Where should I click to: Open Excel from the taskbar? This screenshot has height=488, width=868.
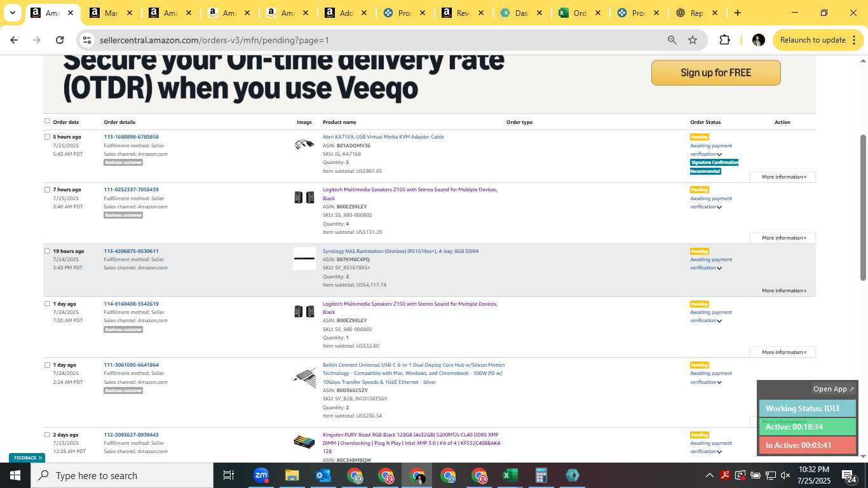[x=510, y=475]
